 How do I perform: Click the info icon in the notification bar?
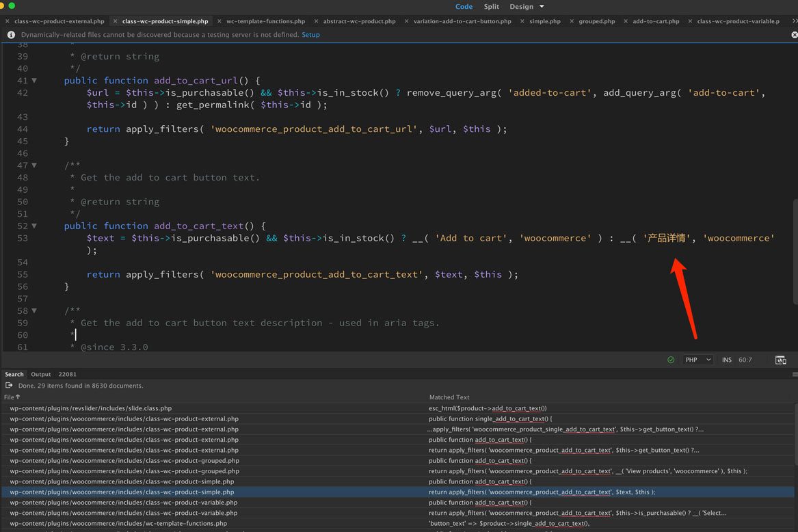point(11,35)
